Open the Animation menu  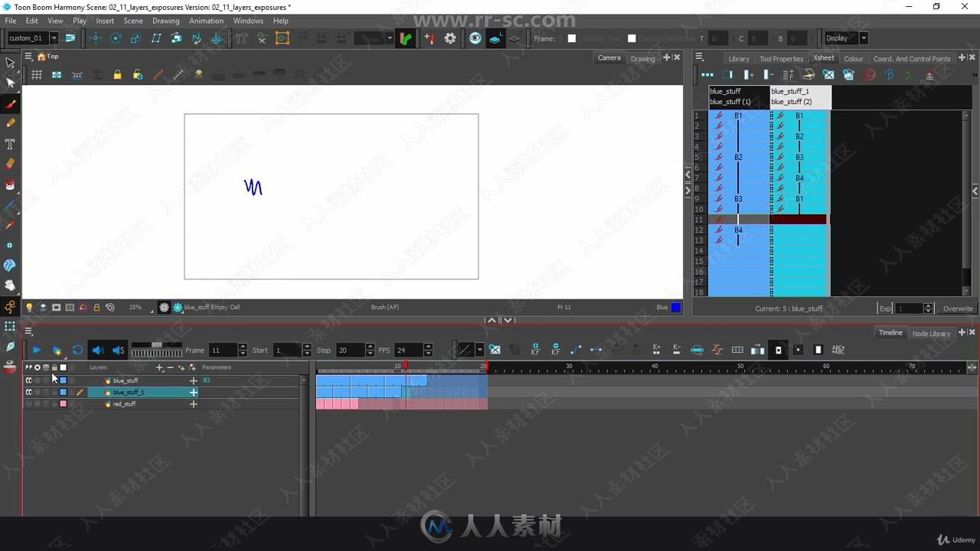pyautogui.click(x=206, y=21)
